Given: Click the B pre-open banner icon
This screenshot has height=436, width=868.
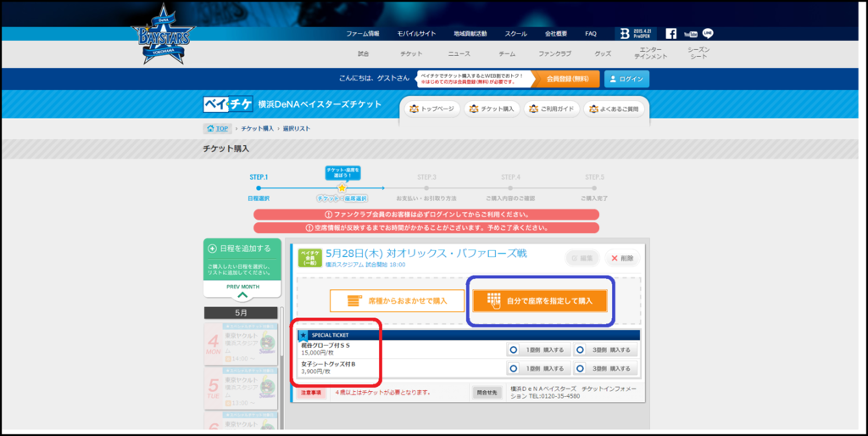Looking at the screenshot, I should click(x=637, y=33).
